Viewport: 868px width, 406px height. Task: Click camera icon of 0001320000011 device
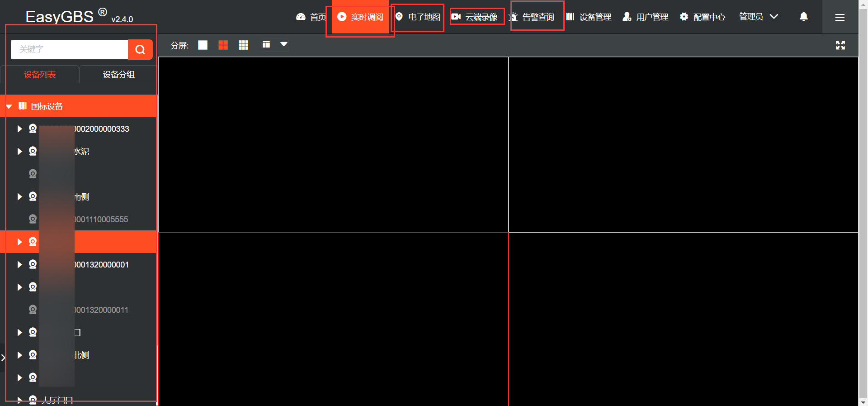tap(33, 310)
